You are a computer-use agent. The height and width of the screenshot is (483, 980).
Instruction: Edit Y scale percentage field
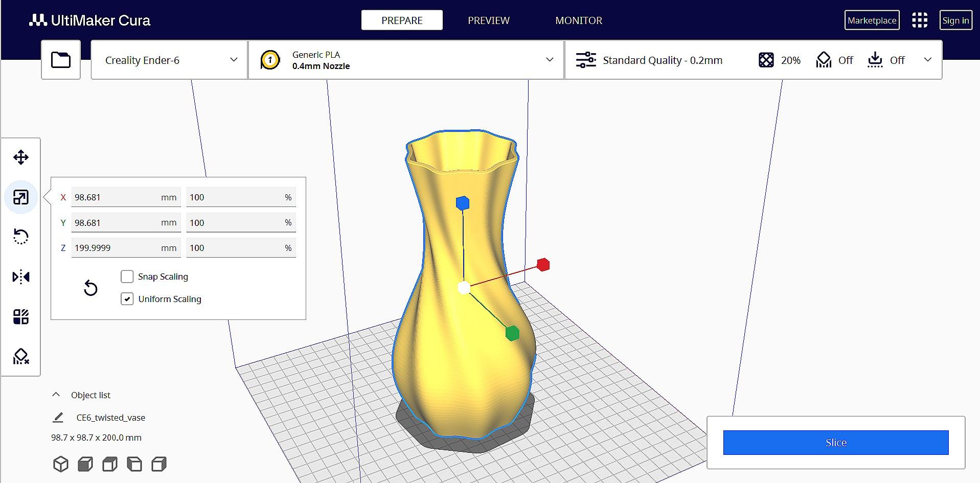(241, 222)
